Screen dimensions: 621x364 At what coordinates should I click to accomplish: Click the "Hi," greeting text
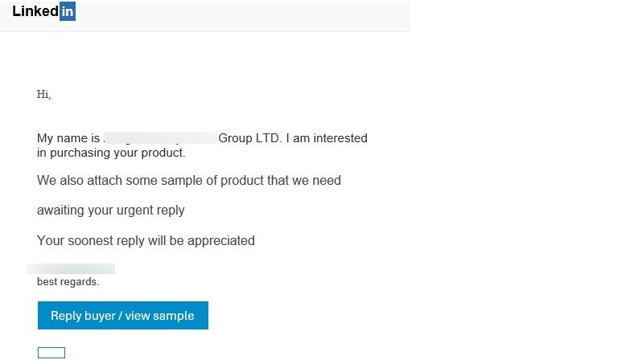[x=43, y=95]
